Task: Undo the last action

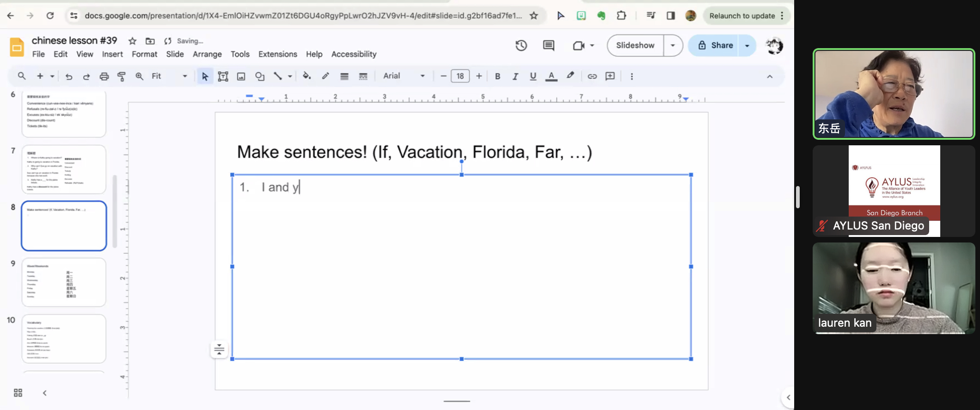Action: 69,76
